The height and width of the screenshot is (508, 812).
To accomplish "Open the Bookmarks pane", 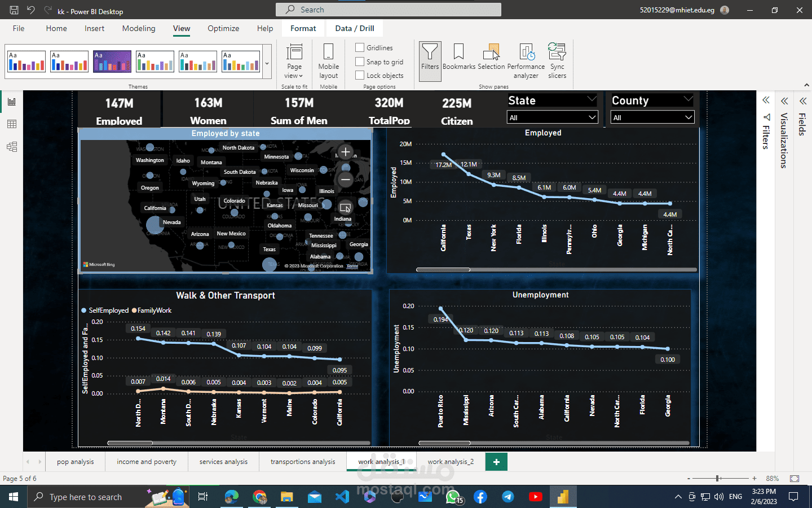I will [458, 58].
